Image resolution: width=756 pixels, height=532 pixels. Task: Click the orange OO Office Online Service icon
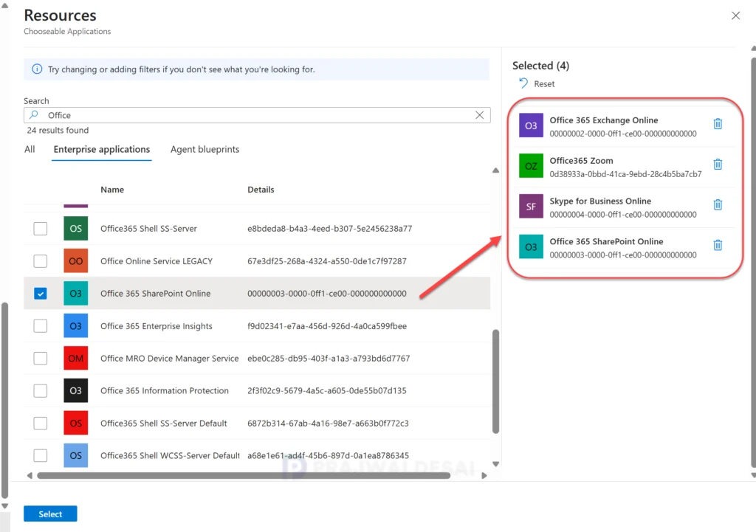[76, 261]
